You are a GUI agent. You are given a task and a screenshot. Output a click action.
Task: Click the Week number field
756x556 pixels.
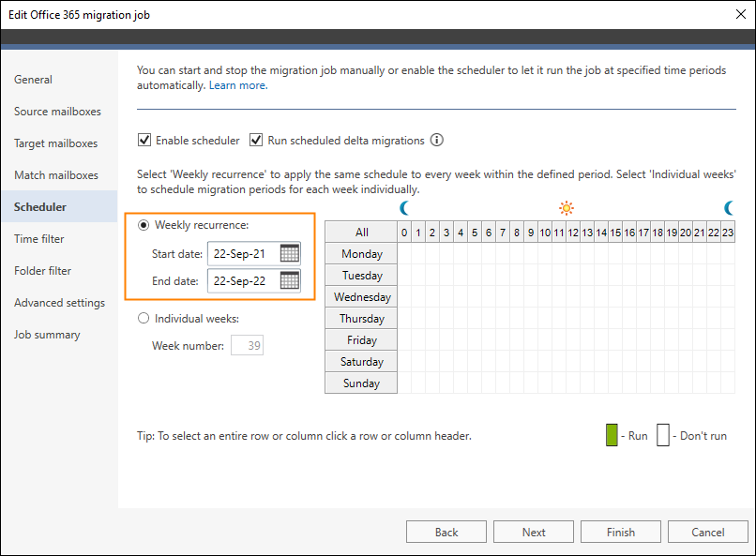coord(247,345)
